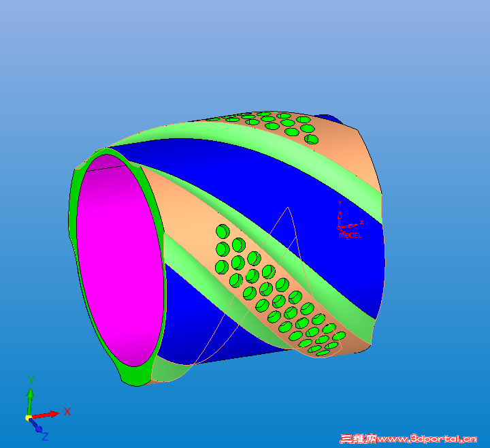This screenshot has height=448, width=490.
Task: Click the red X axis arrow of the view triad
Action: [x=46, y=415]
